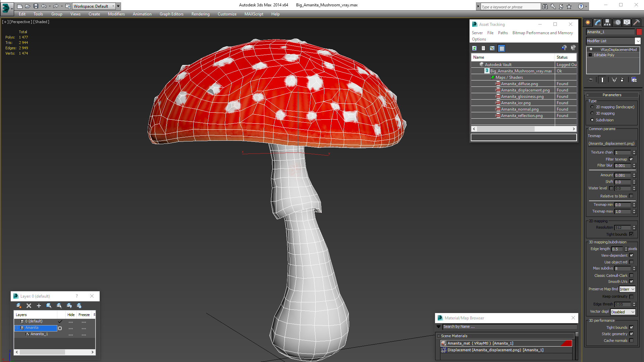The image size is (644, 362).
Task: Click Add Selected Objects plus icon
Action: click(39, 306)
